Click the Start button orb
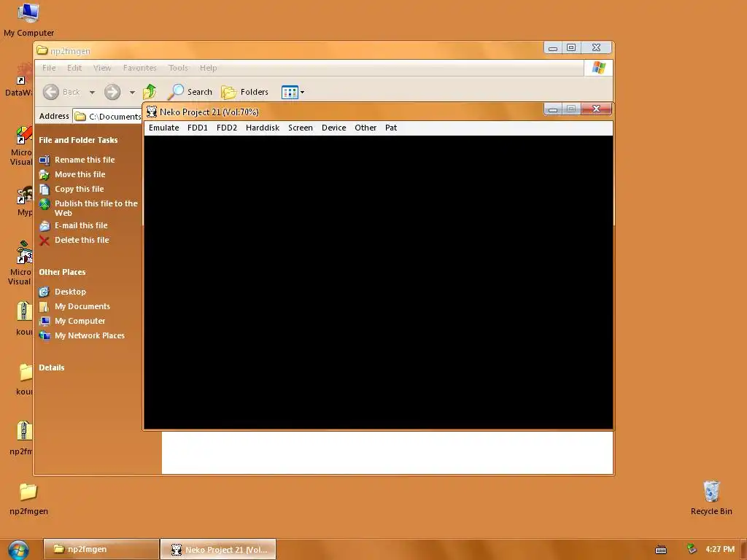 point(18,550)
